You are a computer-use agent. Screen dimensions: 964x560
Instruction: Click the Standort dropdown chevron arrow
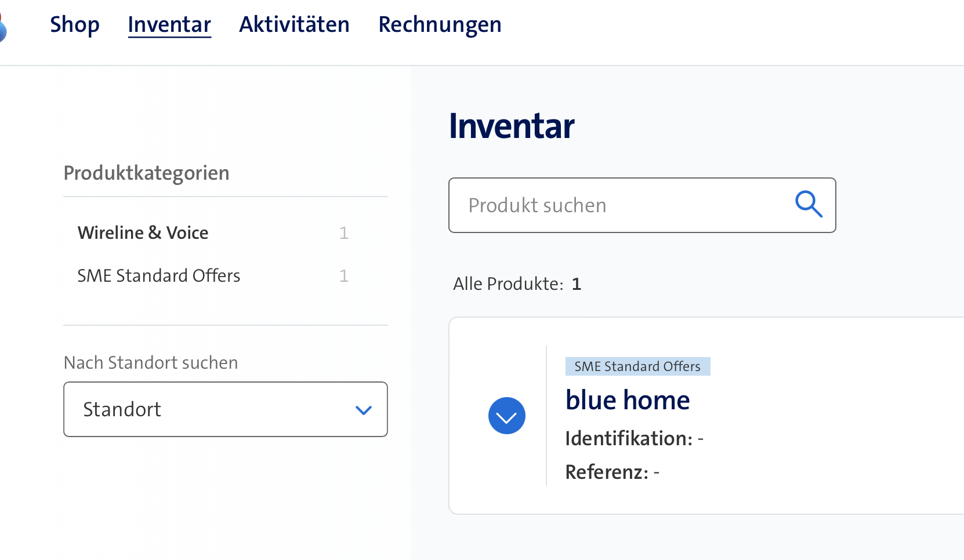363,410
